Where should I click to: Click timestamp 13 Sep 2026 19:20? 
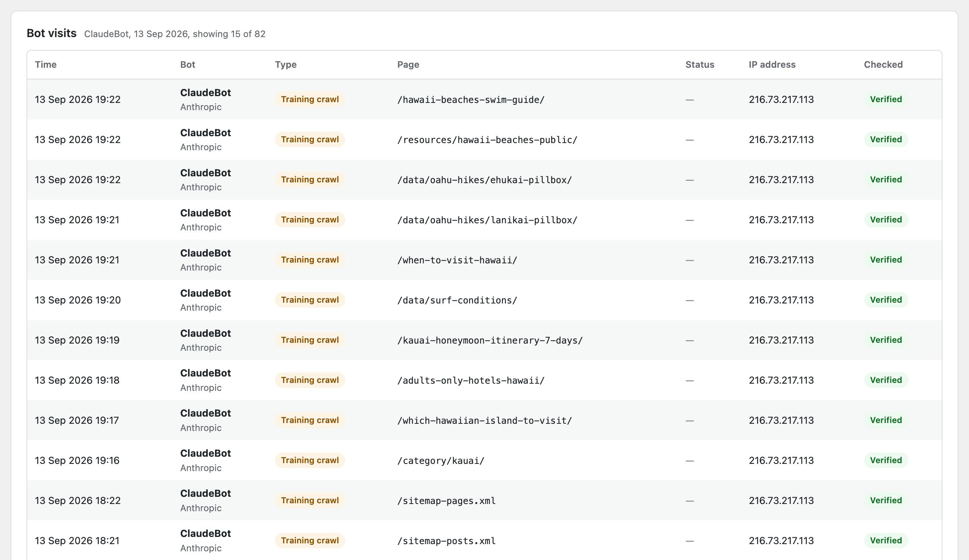click(78, 300)
